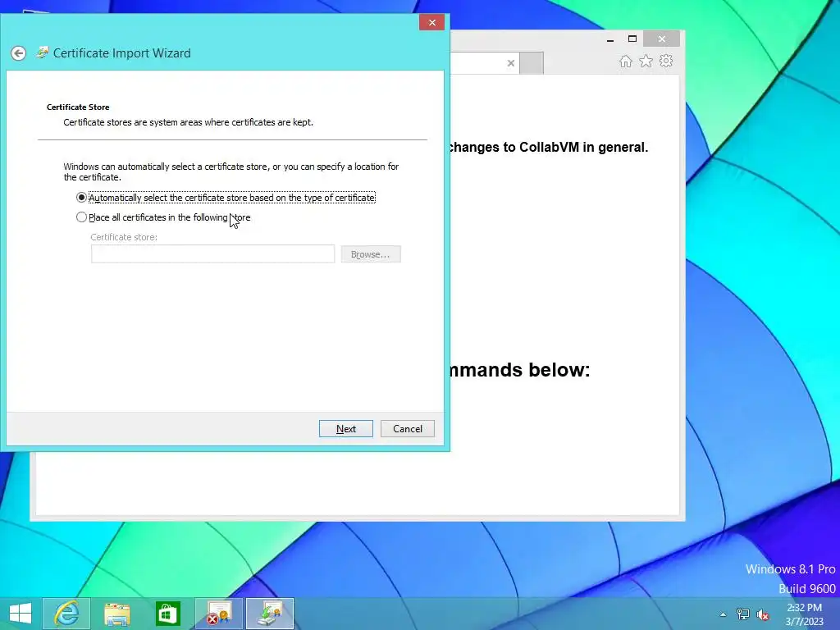The height and width of the screenshot is (630, 840).
Task: Click the Certificate Import Wizard title icon
Action: pyautogui.click(x=42, y=52)
